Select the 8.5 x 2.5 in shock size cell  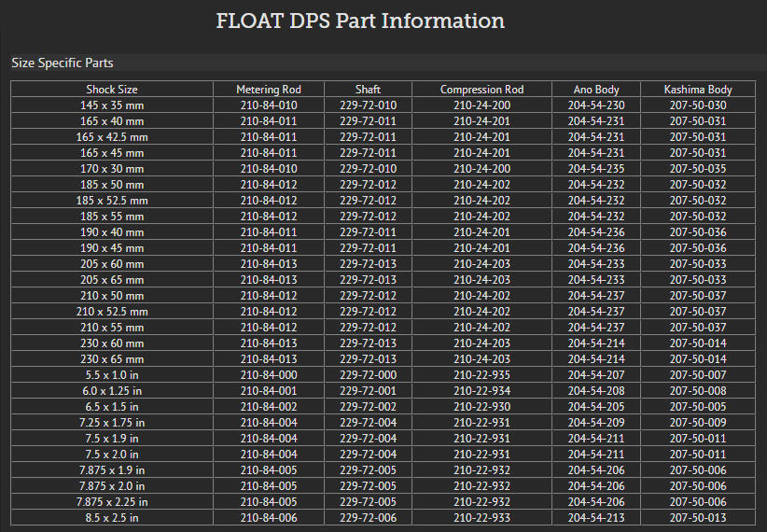point(112,517)
